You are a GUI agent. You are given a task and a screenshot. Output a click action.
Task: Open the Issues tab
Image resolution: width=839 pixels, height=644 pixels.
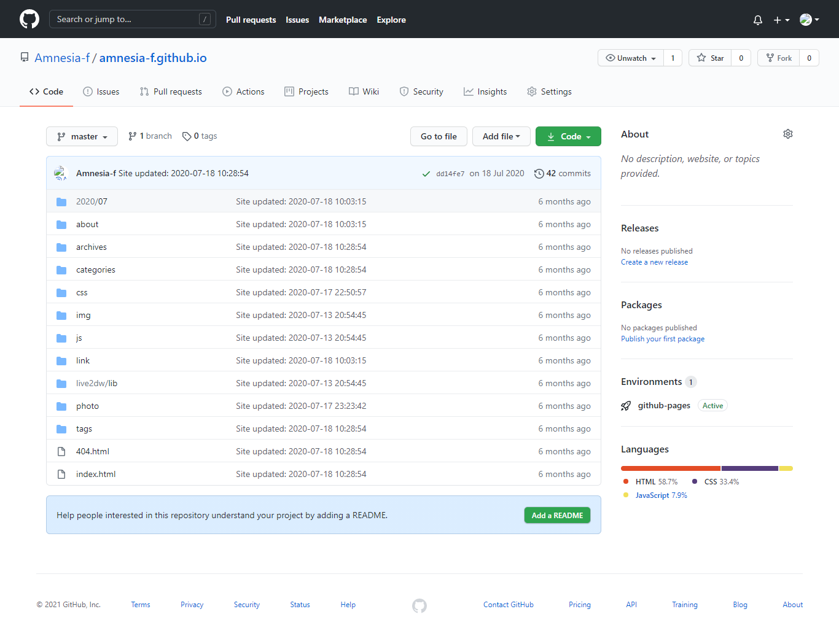pyautogui.click(x=101, y=91)
